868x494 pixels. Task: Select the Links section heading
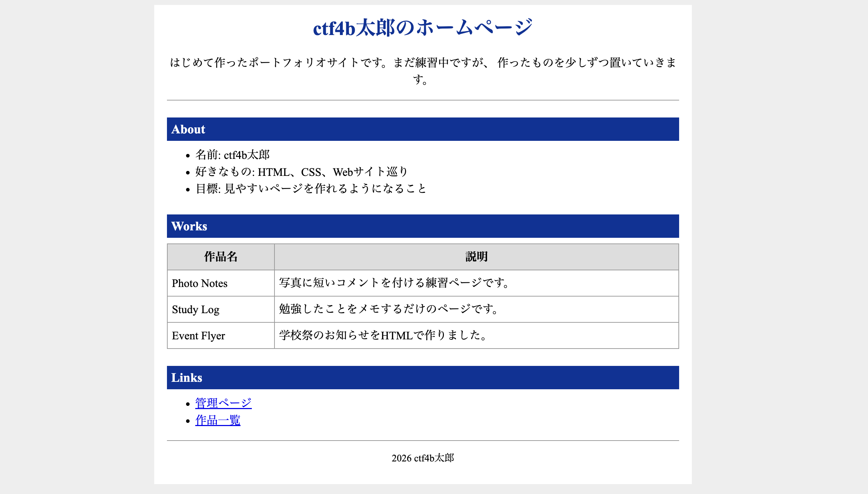[x=423, y=378]
